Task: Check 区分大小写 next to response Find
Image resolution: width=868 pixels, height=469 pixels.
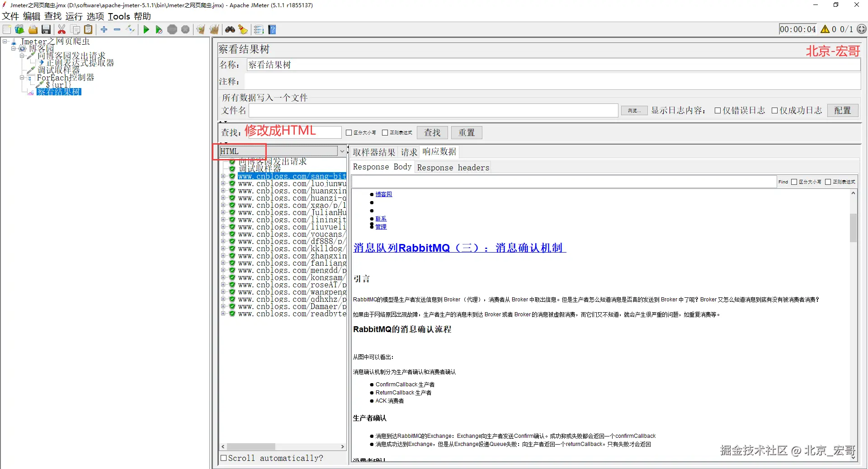Action: 794,182
